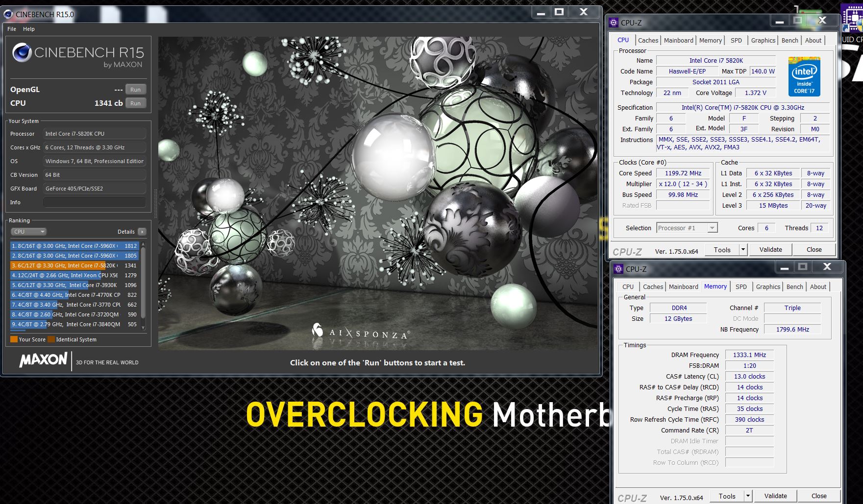
Task: Open Graphics tab in lower CPU-Z window
Action: (x=768, y=287)
